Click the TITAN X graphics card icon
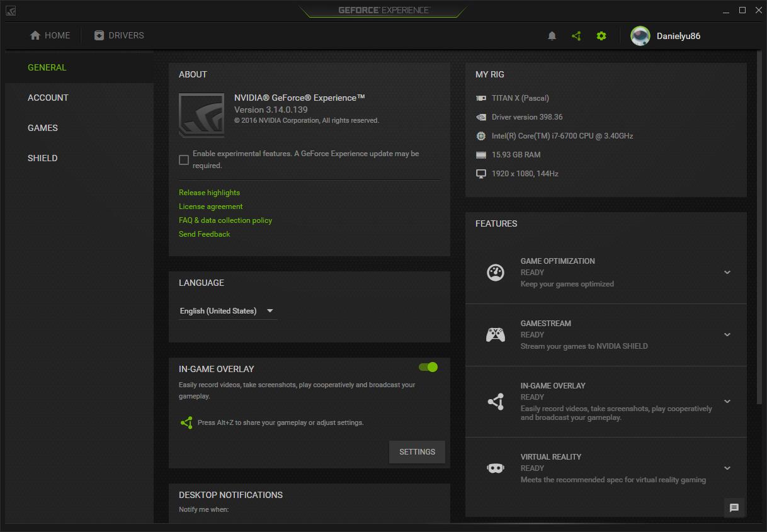 pos(481,98)
